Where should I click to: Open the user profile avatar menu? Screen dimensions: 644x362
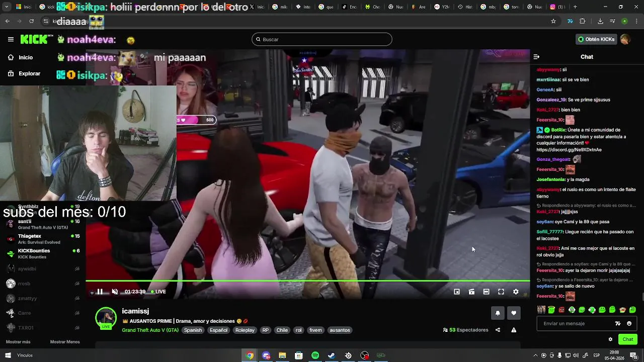pyautogui.click(x=625, y=39)
